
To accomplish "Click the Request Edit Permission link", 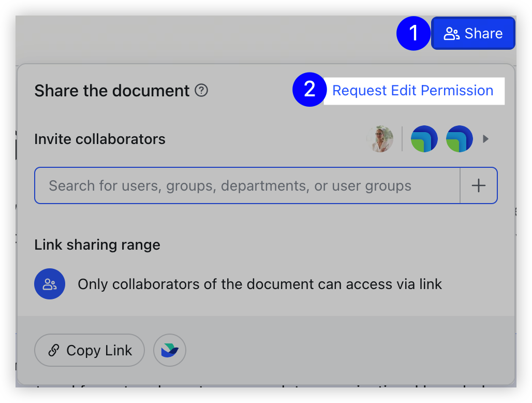I will click(x=413, y=90).
